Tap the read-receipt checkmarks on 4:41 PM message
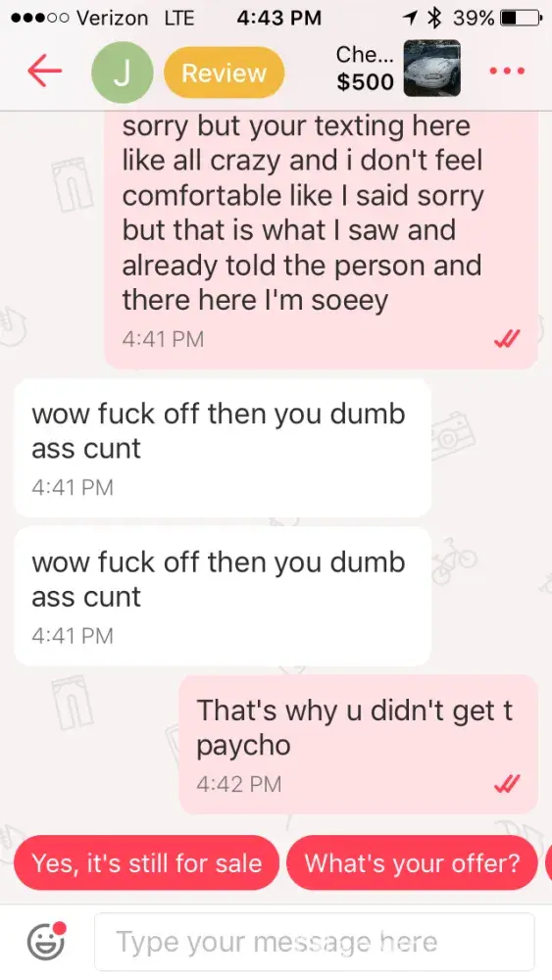The image size is (552, 980). click(x=507, y=339)
